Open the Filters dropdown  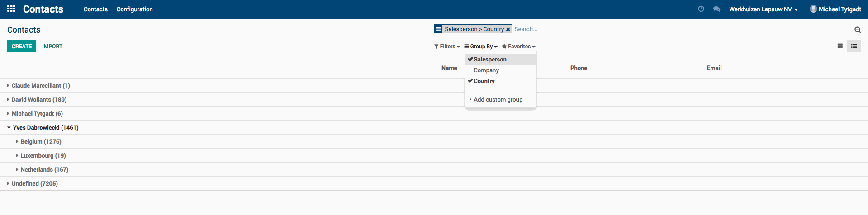(x=447, y=47)
